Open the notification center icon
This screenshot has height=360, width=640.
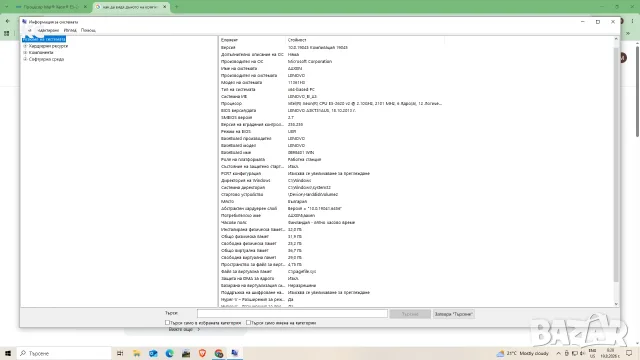click(x=629, y=353)
